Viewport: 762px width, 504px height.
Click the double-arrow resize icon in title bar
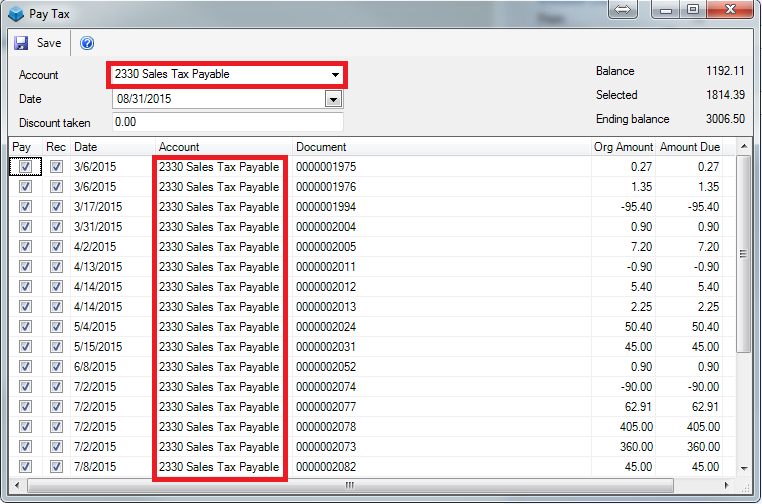click(622, 10)
